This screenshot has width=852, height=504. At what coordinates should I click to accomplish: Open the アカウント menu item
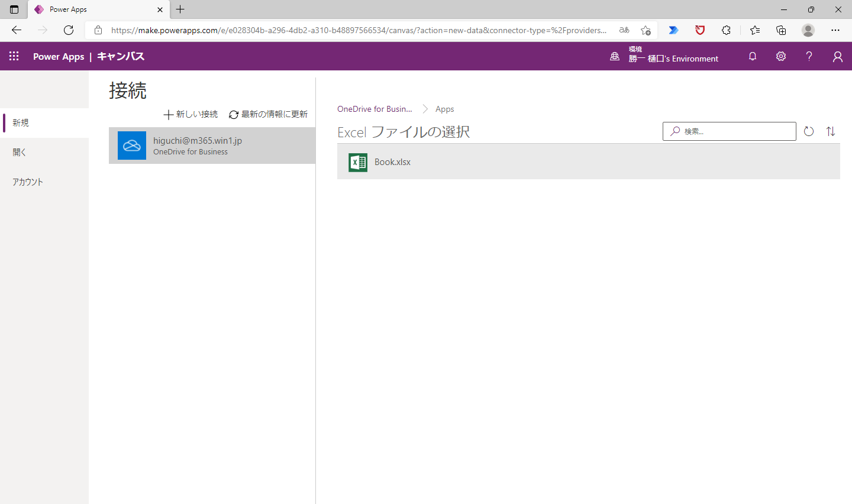click(44, 182)
